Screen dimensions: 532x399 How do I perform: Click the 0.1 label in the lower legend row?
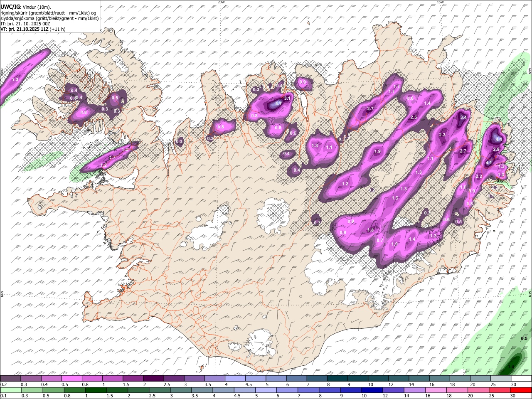tap(4, 396)
